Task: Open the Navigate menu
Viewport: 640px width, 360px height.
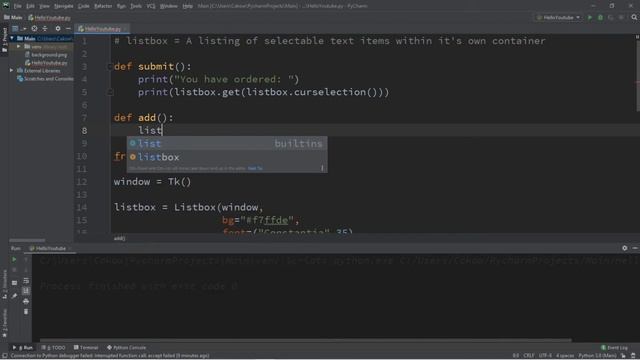Action: tap(64, 6)
